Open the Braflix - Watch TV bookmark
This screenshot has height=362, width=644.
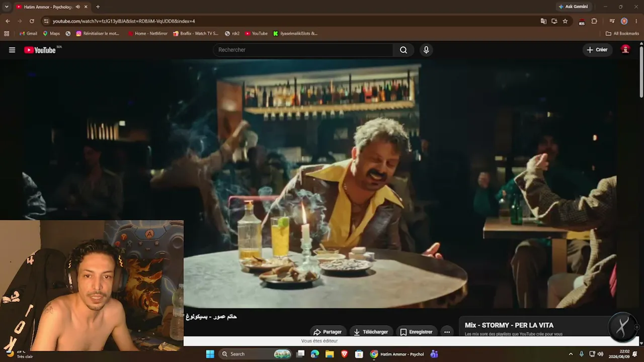pos(195,34)
